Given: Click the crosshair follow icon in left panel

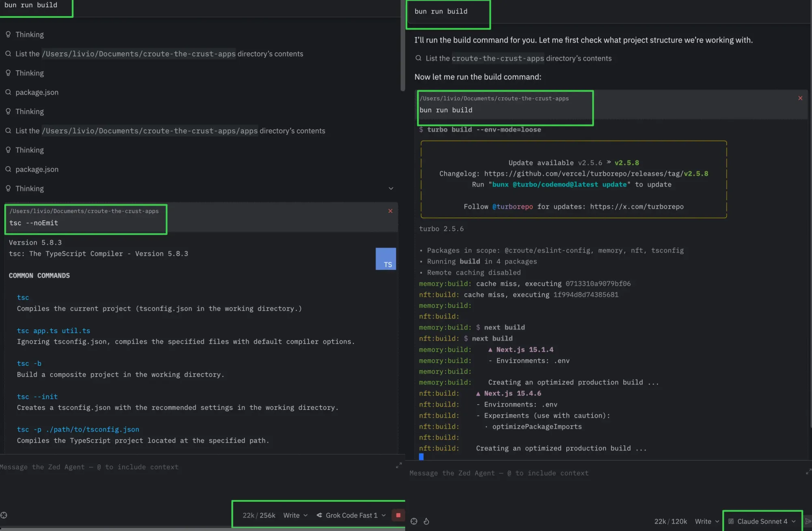Looking at the screenshot, I should click(x=4, y=515).
